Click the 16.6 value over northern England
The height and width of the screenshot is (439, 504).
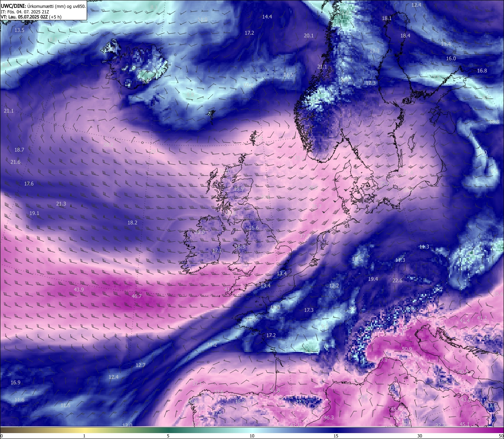254,228
